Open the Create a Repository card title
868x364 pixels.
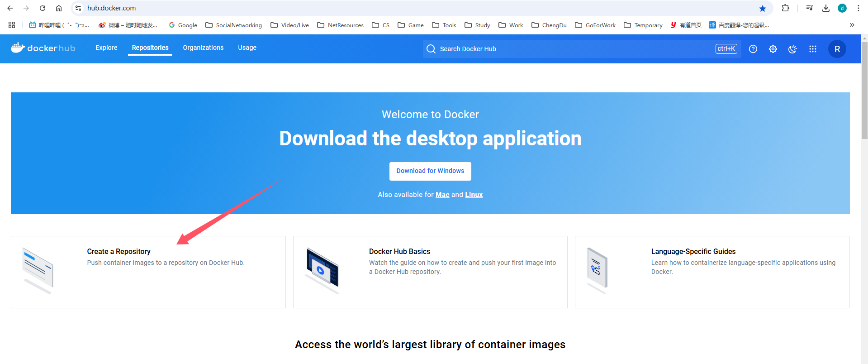[119, 251]
